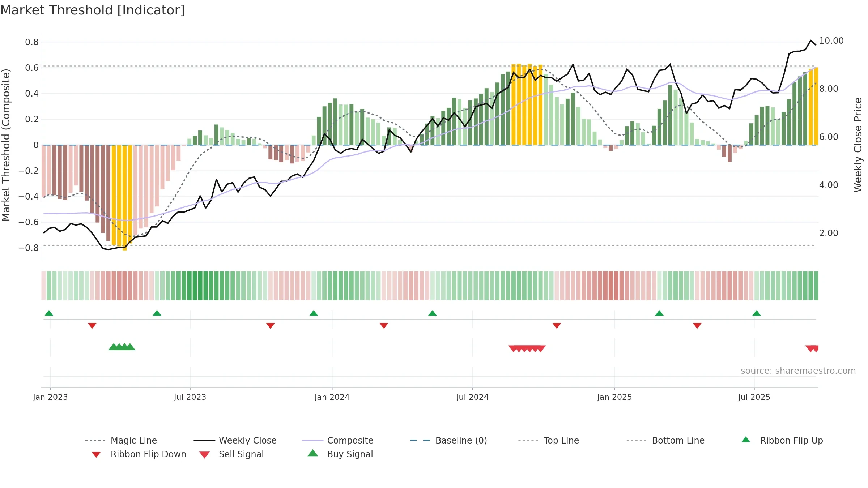Click the Weekly Close Price axis title
This screenshot has height=488, width=868.
858,145
